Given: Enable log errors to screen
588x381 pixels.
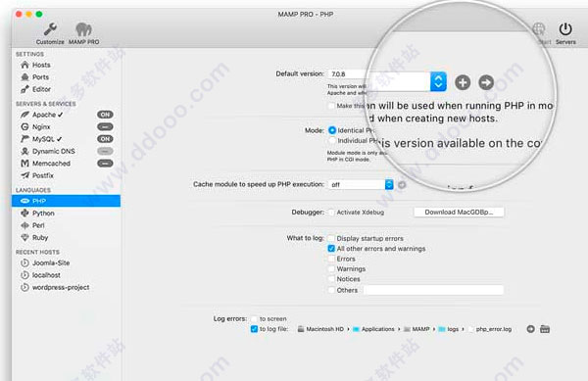Looking at the screenshot, I should coord(254,319).
